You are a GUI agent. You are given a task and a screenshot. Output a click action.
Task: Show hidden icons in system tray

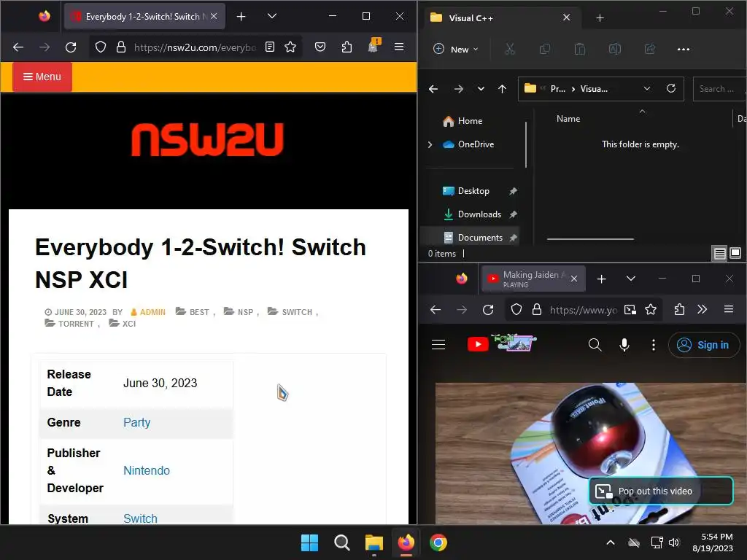(x=610, y=542)
